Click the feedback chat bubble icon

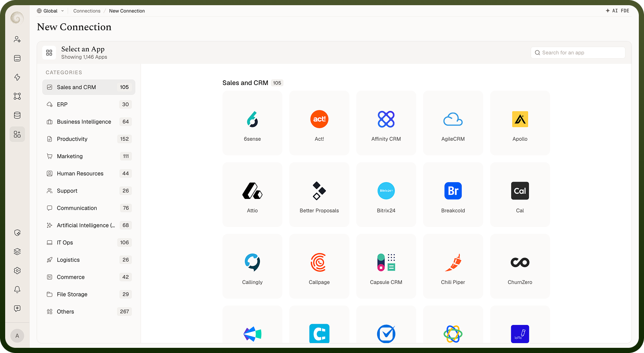click(x=17, y=309)
